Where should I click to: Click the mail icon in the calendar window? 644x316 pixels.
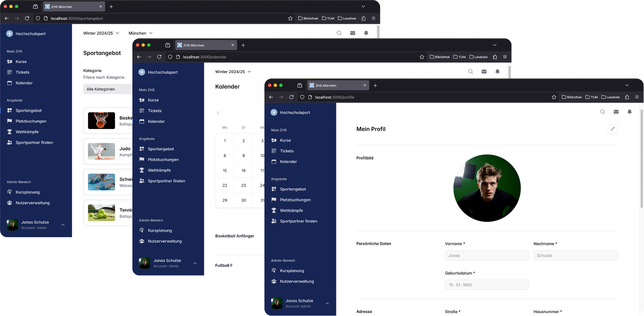click(484, 72)
